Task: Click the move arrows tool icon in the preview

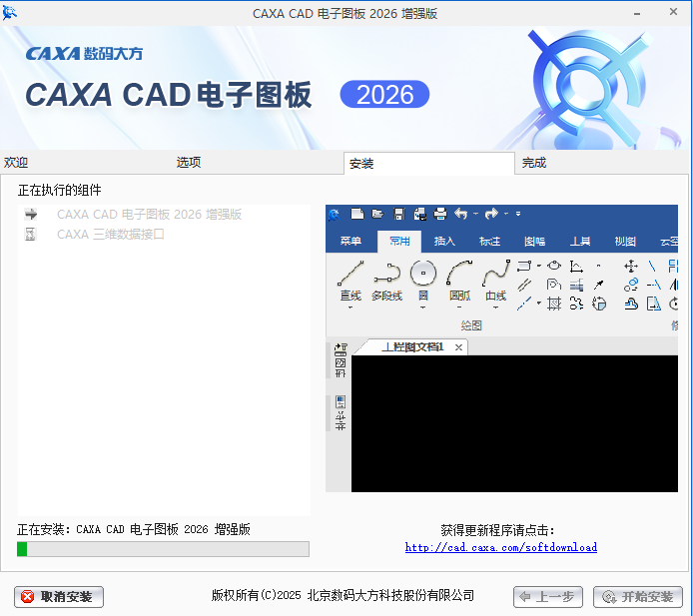Action: pyautogui.click(x=631, y=266)
